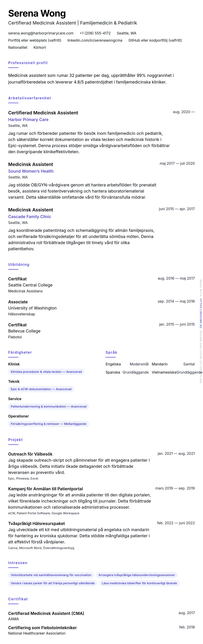The height and width of the screenshot is (644, 203).
Task: Click the Vandra i lokala parker interest tag
Action: coord(53,583)
